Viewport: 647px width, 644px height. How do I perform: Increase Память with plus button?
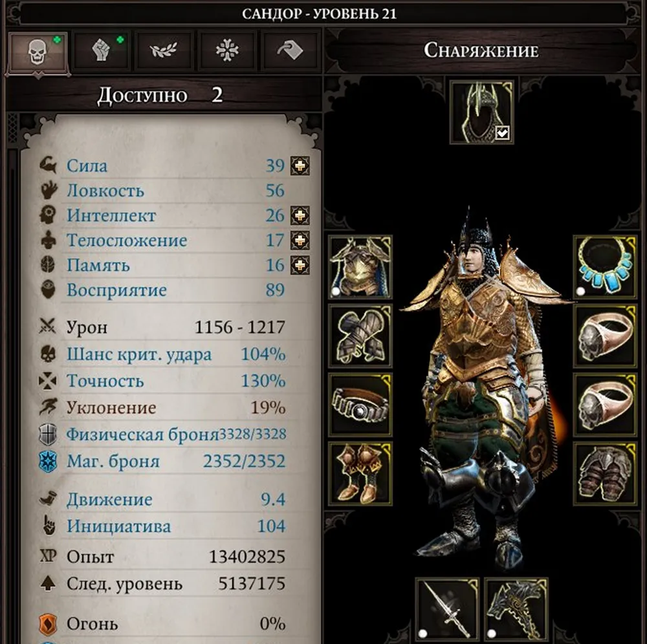pos(300,265)
